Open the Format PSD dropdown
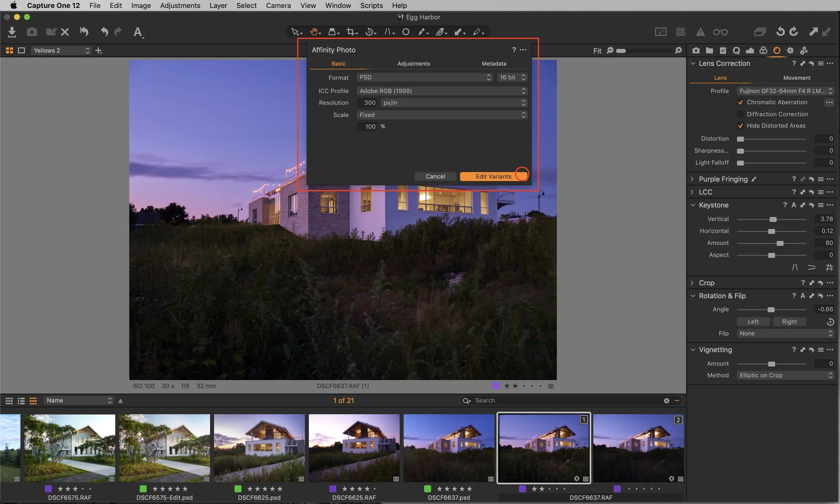The height and width of the screenshot is (504, 840). tap(424, 78)
